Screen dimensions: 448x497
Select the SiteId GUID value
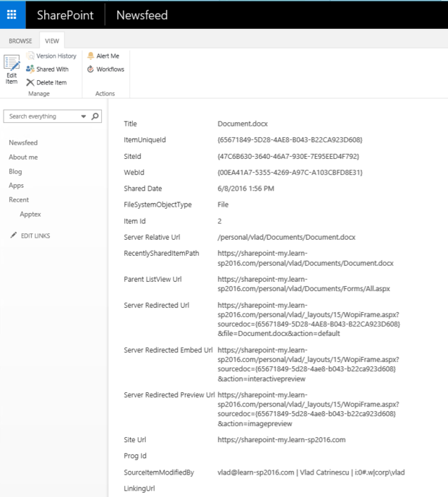tap(288, 156)
